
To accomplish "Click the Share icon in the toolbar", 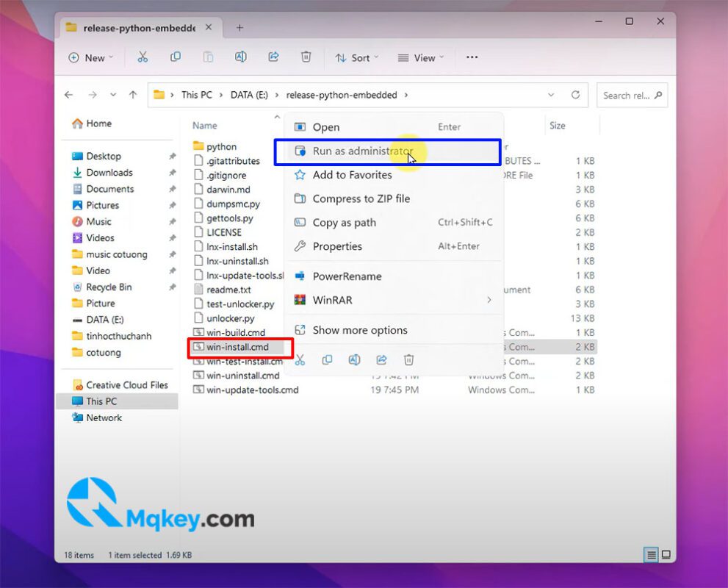I will [x=273, y=57].
